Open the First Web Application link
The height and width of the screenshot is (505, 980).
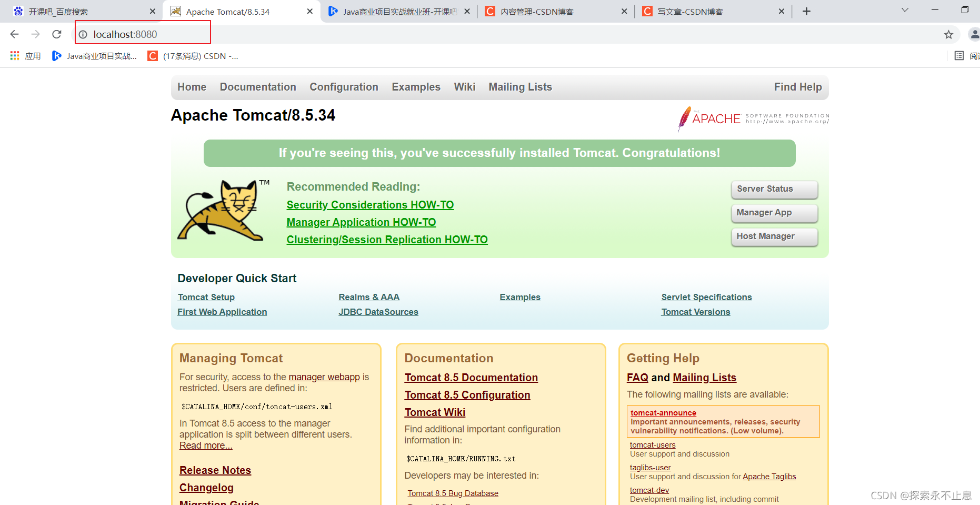click(x=222, y=312)
